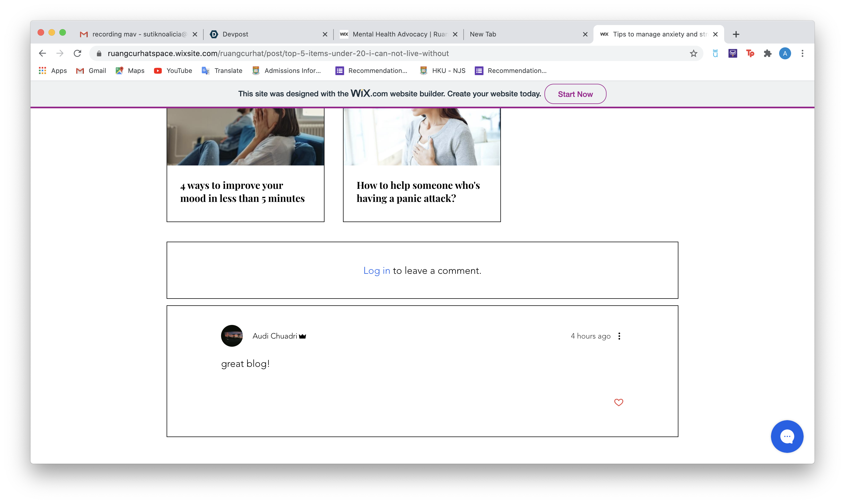The image size is (845, 504).
Task: Open the Chrome three-dot menu
Action: 802,53
